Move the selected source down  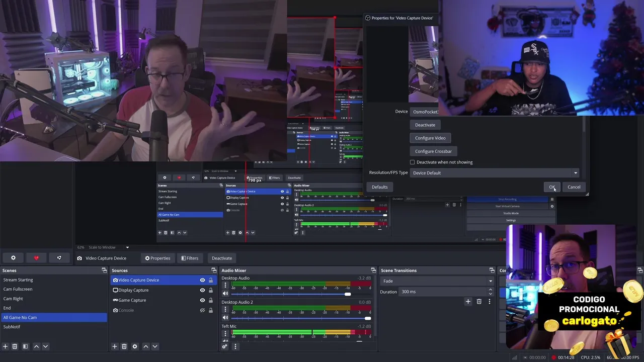[x=155, y=346]
